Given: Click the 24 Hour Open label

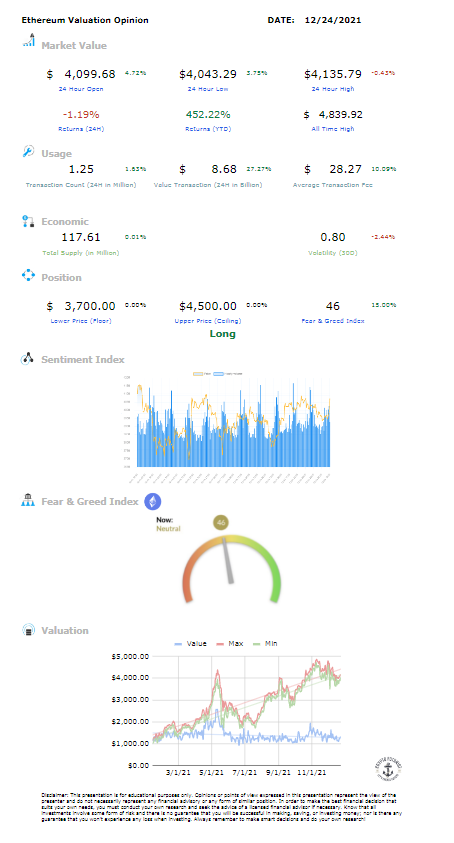Looking at the screenshot, I should pyautogui.click(x=81, y=89).
